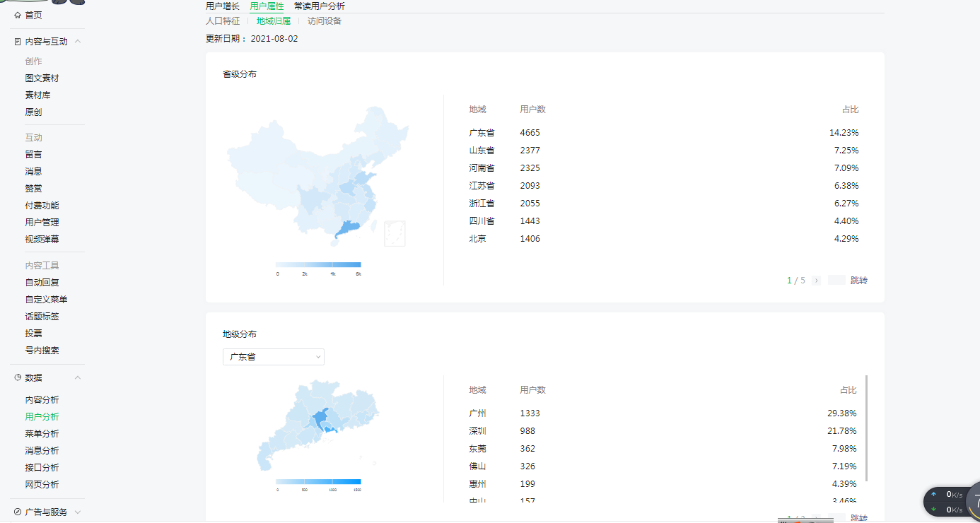Screen dimensions: 980x523
Task: Click 北京 in the province table
Action: pos(477,239)
